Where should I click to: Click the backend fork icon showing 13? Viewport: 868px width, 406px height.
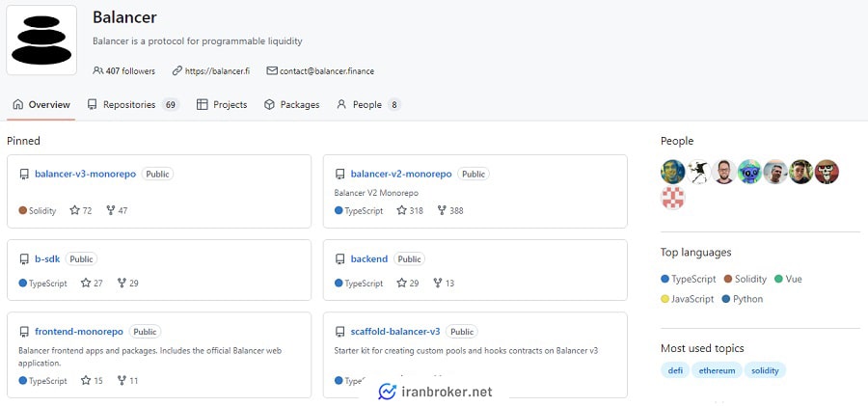(x=437, y=283)
